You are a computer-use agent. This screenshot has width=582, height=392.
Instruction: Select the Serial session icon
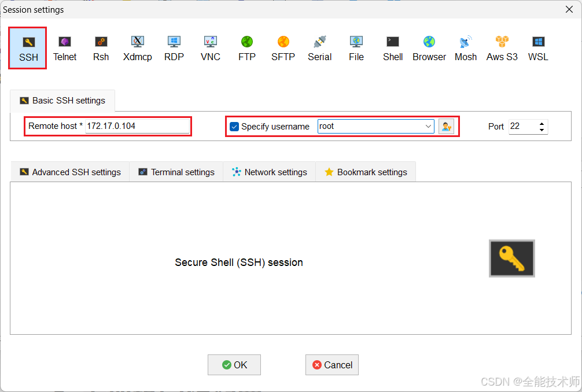tap(319, 48)
